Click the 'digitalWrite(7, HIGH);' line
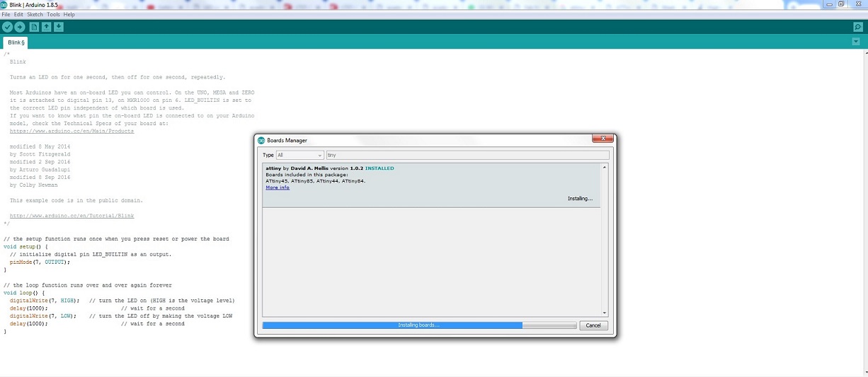 tap(45, 301)
